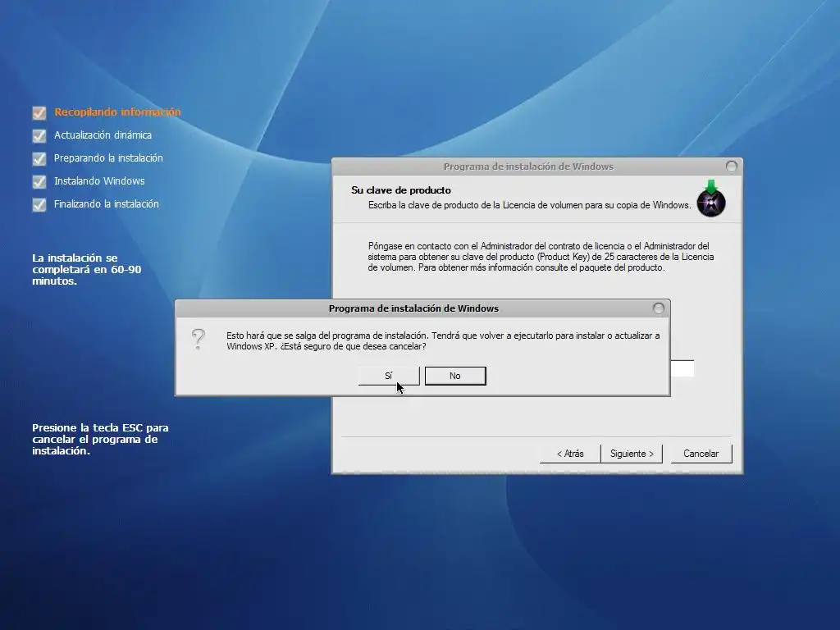Proceed with the Siguiente button
This screenshot has height=630, width=840.
pos(632,454)
